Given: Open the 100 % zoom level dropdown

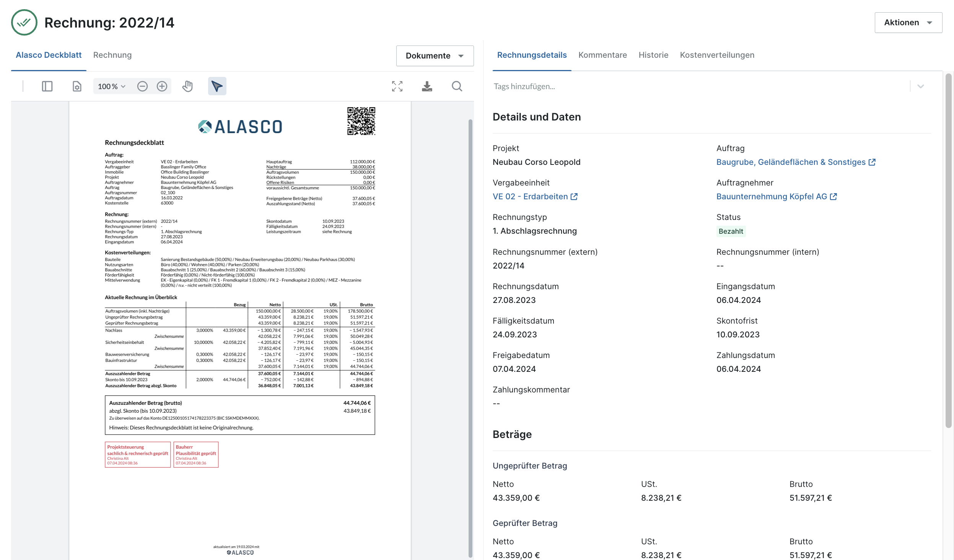Looking at the screenshot, I should click(x=112, y=86).
